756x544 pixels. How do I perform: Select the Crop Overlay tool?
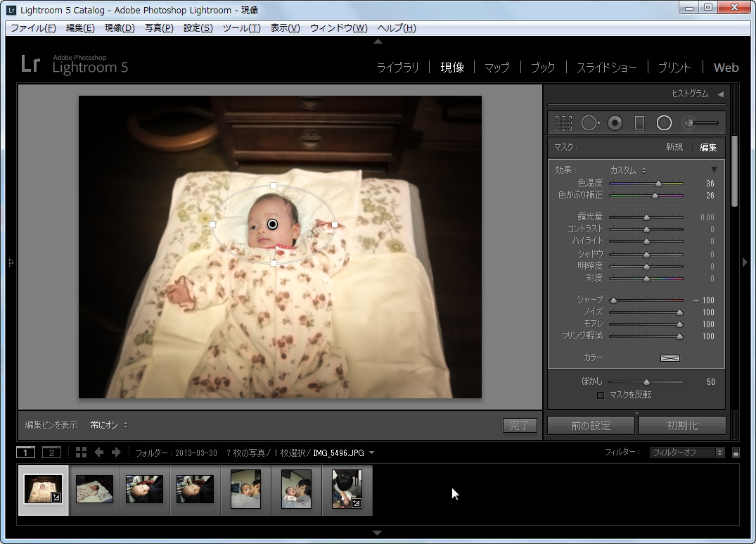pyautogui.click(x=563, y=123)
